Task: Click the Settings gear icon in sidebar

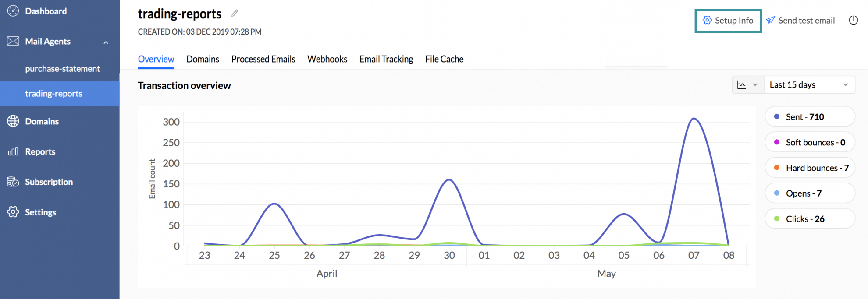Action: point(13,212)
